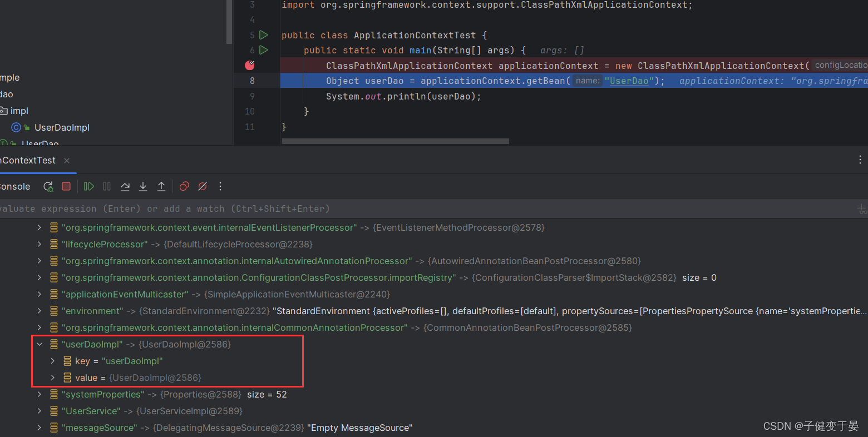Step over the current line
This screenshot has height=437, width=868.
125,186
